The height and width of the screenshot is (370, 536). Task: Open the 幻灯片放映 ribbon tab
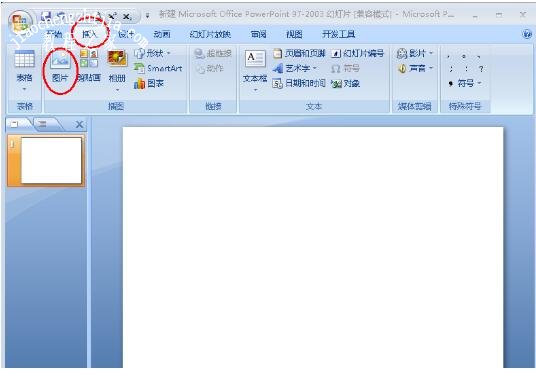point(210,34)
